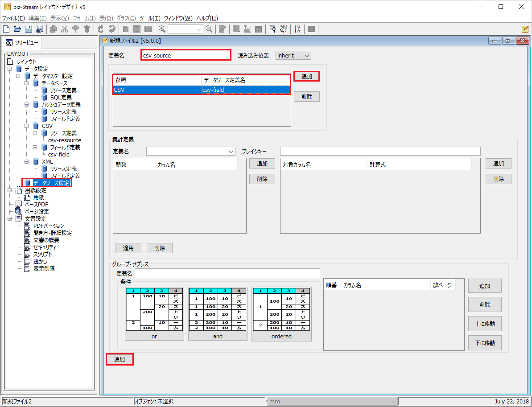The width and height of the screenshot is (532, 407).
Task: Click the trash can Delete icon
Action: tap(87, 29)
